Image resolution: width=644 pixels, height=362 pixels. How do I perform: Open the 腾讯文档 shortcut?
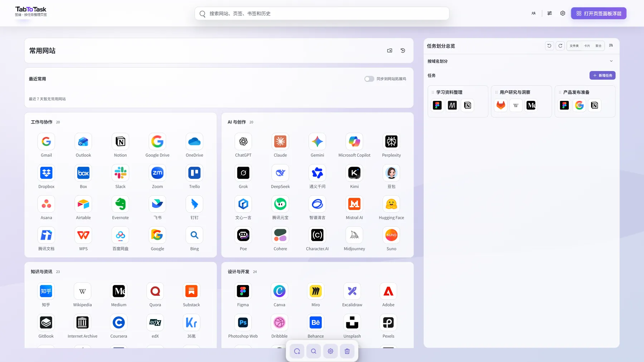[46, 235]
